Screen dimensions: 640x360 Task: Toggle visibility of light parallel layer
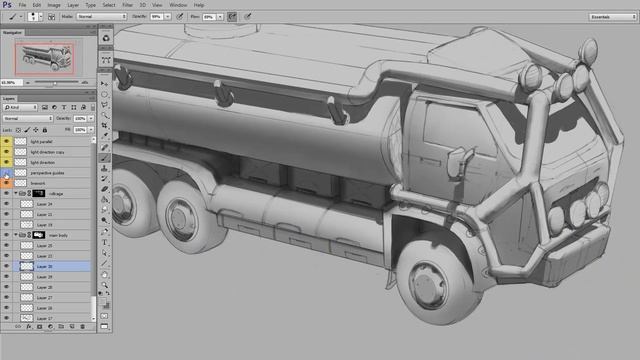tap(6, 141)
